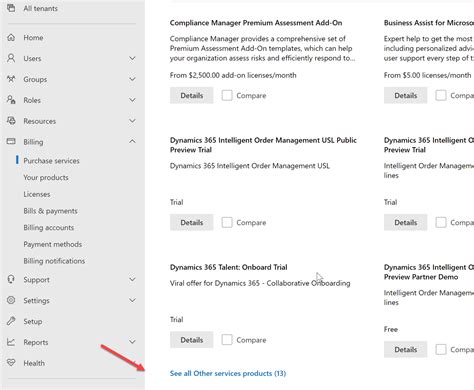Go to Home in the sidebar
The height and width of the screenshot is (390, 474).
click(x=33, y=38)
